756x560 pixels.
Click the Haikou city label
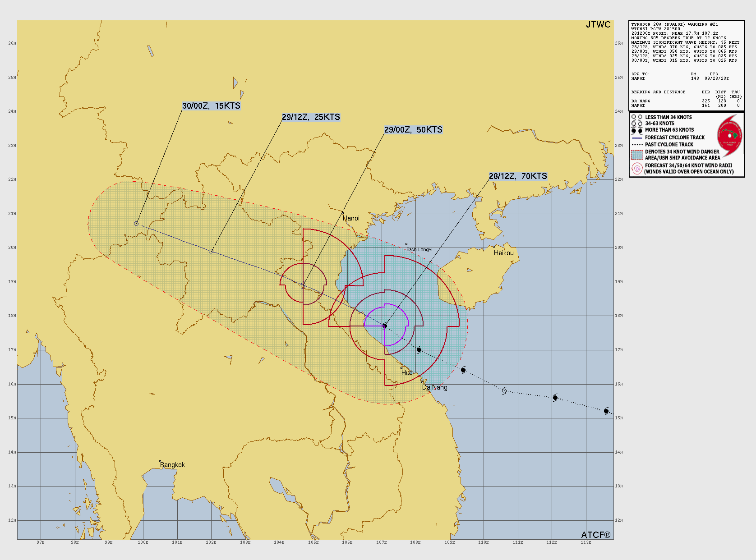pyautogui.click(x=503, y=253)
